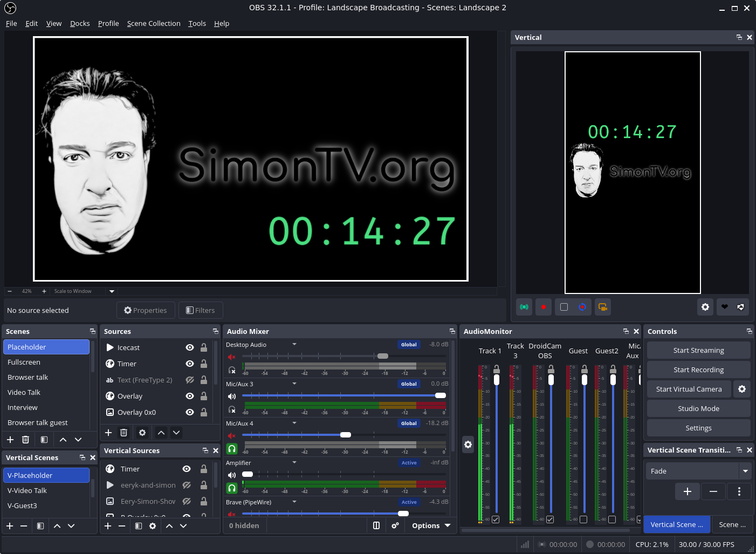Screen dimensions: 756x554
Task: Show eeryk-and-simon vertical source
Action: tap(187, 485)
